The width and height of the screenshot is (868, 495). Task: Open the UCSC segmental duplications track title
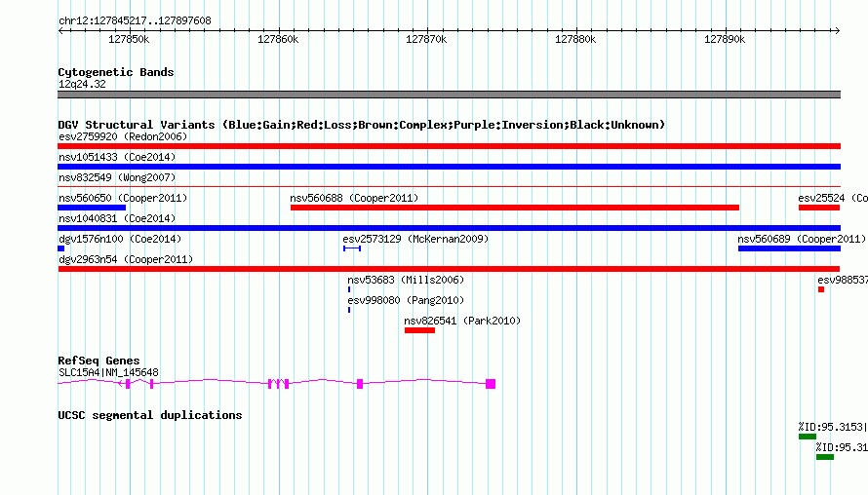(150, 415)
